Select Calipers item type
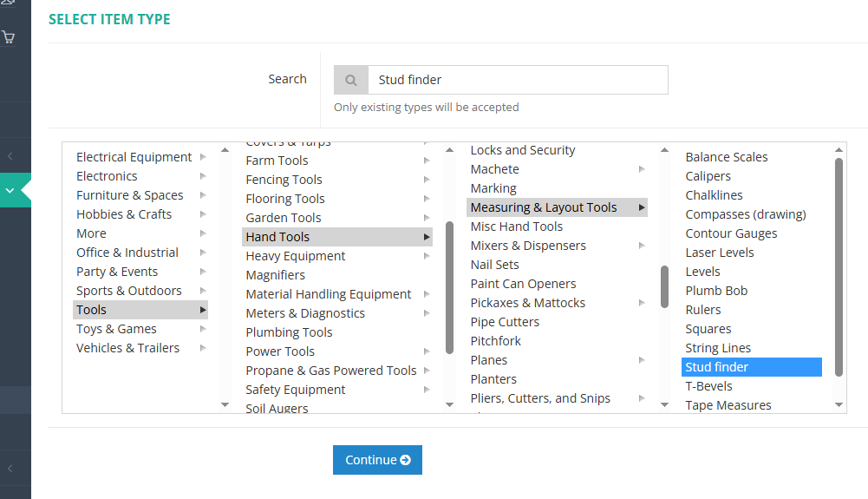 point(708,176)
